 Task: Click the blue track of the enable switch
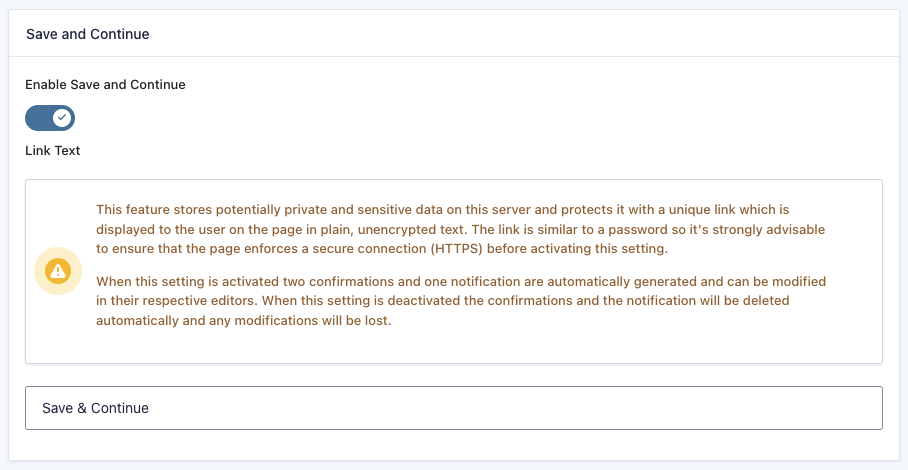click(x=38, y=118)
